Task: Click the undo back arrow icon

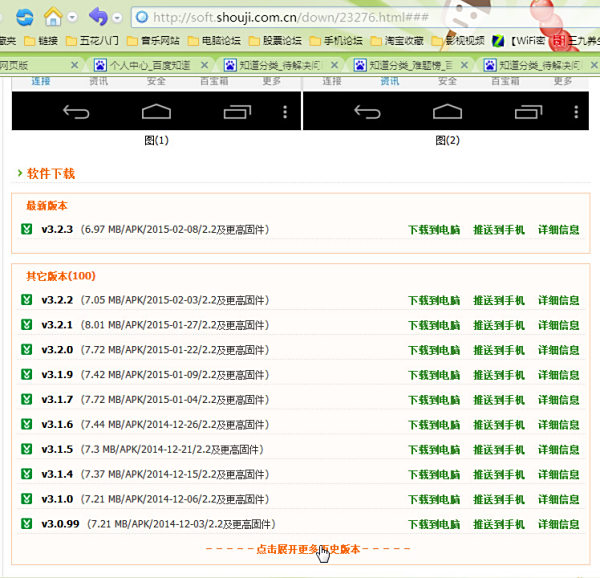Action: pos(98,16)
